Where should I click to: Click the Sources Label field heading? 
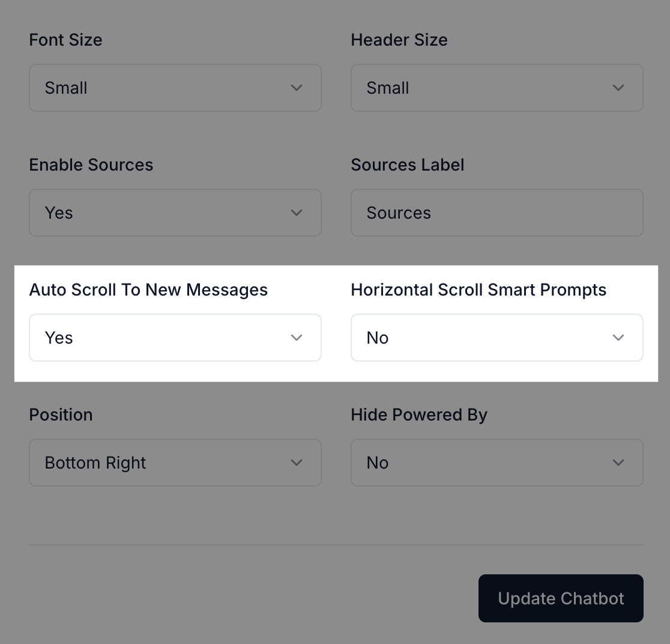[407, 165]
